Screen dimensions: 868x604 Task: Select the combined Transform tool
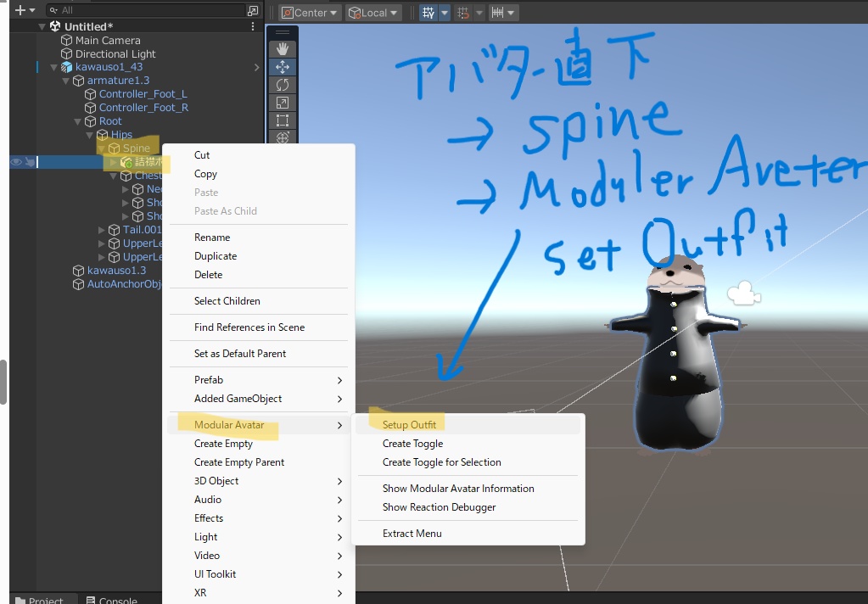pyautogui.click(x=283, y=137)
